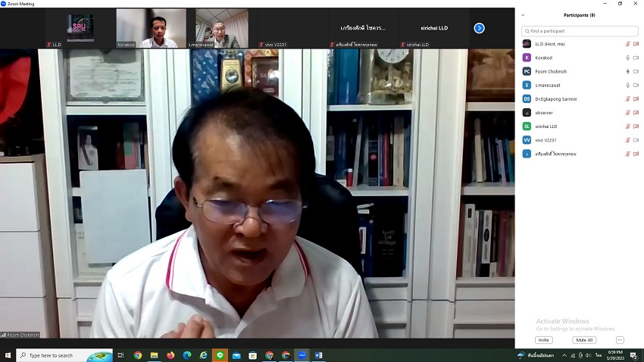The width and height of the screenshot is (644, 362).
Task: Open Microsoft Word from the taskbar
Action: [318, 355]
